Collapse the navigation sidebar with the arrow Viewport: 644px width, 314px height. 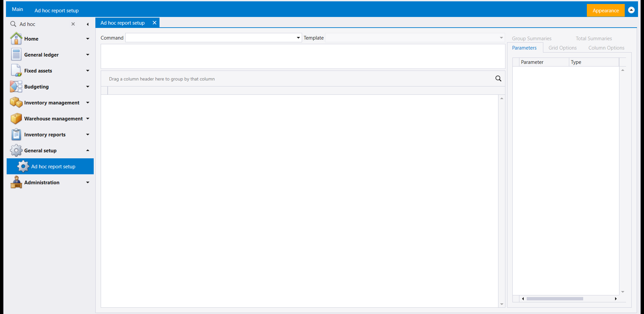click(x=87, y=24)
